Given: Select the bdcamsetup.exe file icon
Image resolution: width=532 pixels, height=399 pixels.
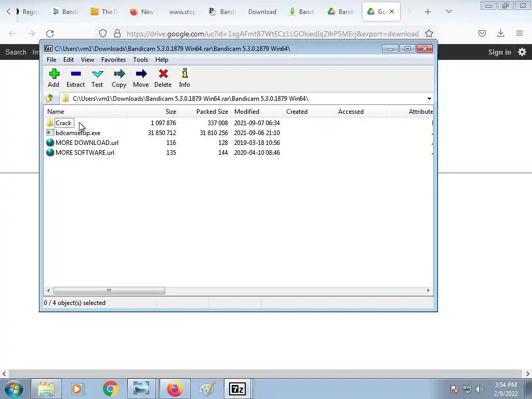Looking at the screenshot, I should tap(50, 132).
